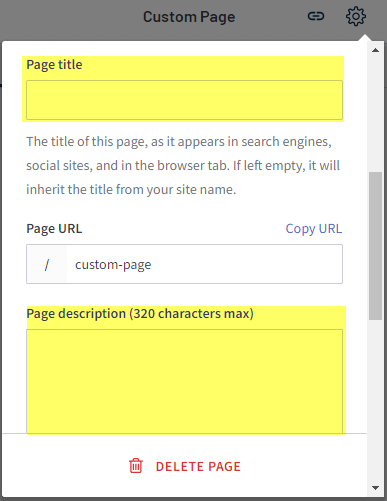Screen dimensions: 387x501
Task: Open page settings via gear icon
Action: (x=356, y=16)
